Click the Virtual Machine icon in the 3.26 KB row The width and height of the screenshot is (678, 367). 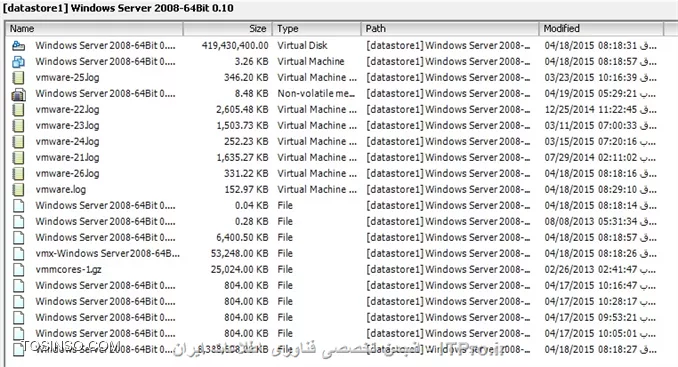click(x=18, y=61)
